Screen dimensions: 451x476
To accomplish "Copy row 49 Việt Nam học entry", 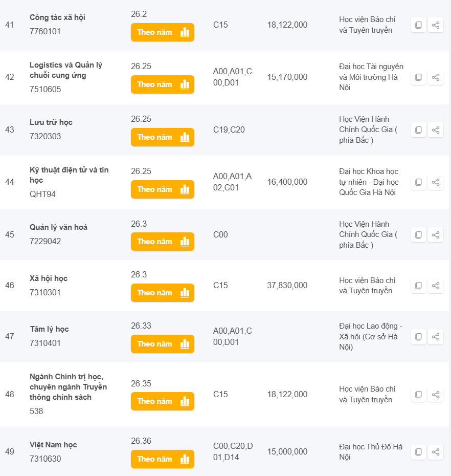I will [418, 452].
